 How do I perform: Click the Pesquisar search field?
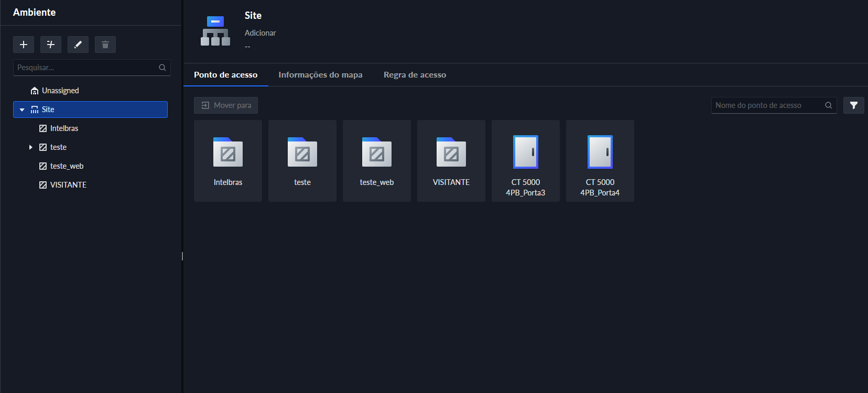pos(86,68)
